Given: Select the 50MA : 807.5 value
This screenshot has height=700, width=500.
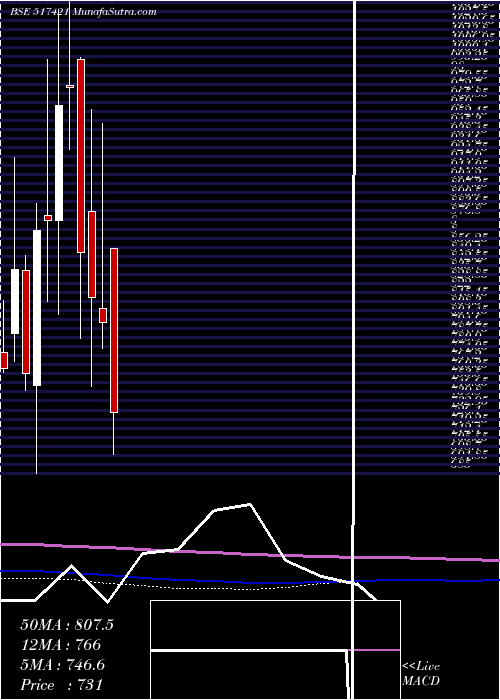Looking at the screenshot, I should 67,625.
